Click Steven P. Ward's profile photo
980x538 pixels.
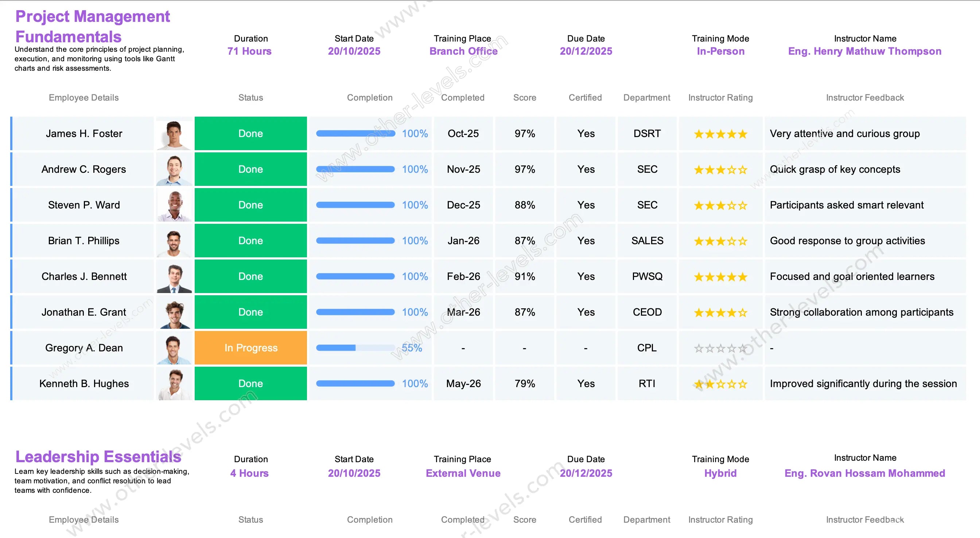pyautogui.click(x=174, y=206)
